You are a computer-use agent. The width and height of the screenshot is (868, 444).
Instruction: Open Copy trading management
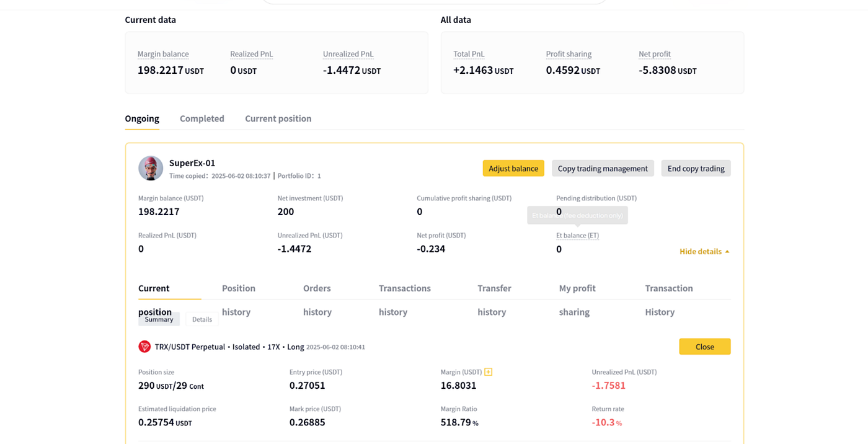pos(603,168)
